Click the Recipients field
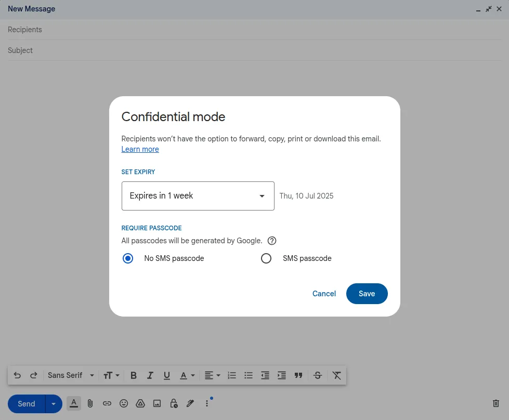The width and height of the screenshot is (509, 420). click(x=255, y=30)
